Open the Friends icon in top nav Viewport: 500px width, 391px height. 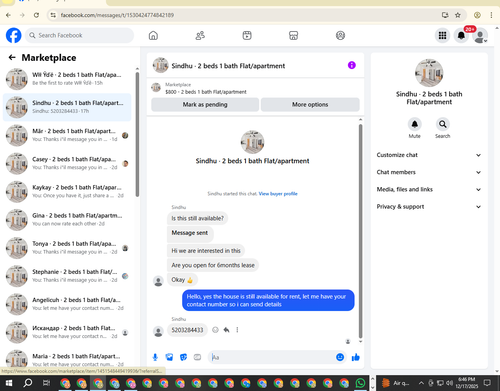tap(200, 35)
